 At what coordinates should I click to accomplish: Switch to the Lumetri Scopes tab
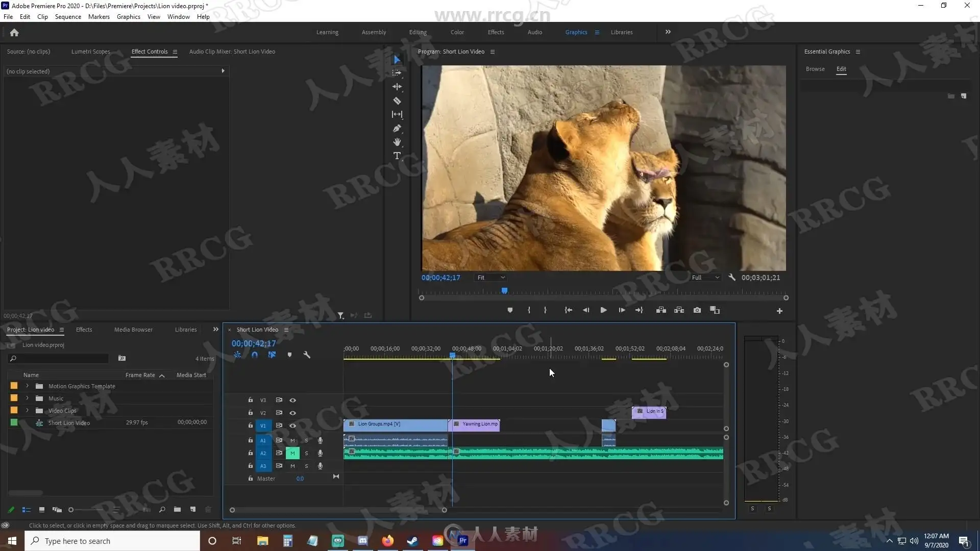90,52
